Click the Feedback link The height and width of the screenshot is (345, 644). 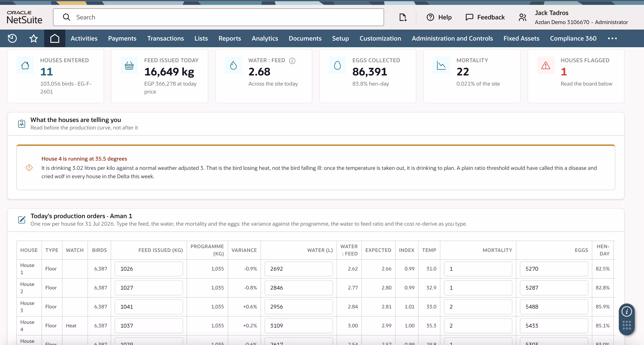[491, 17]
